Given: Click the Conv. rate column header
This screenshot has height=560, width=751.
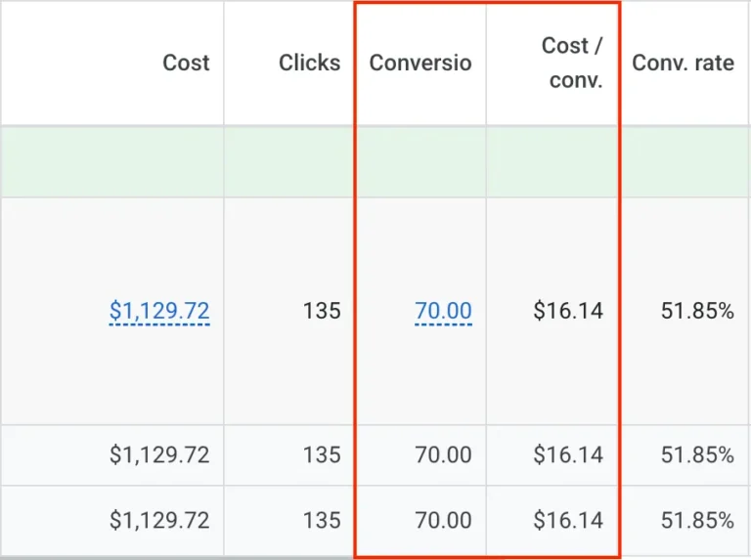Looking at the screenshot, I should click(683, 63).
